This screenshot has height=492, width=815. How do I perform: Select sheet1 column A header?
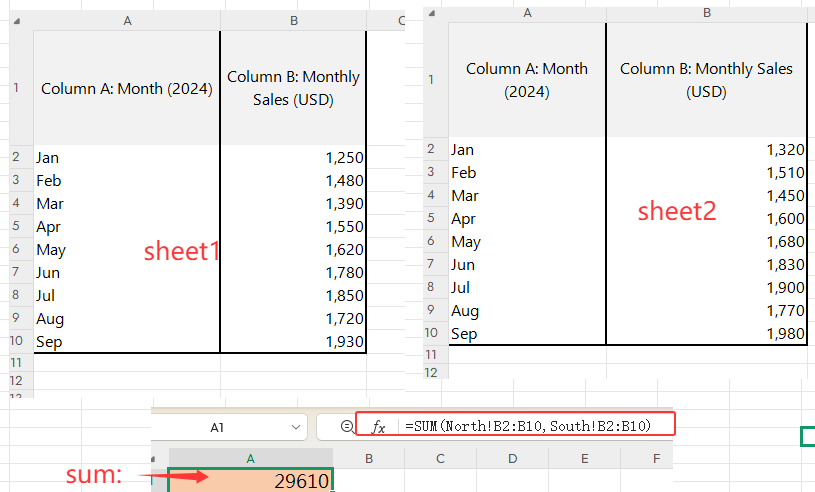click(127, 20)
